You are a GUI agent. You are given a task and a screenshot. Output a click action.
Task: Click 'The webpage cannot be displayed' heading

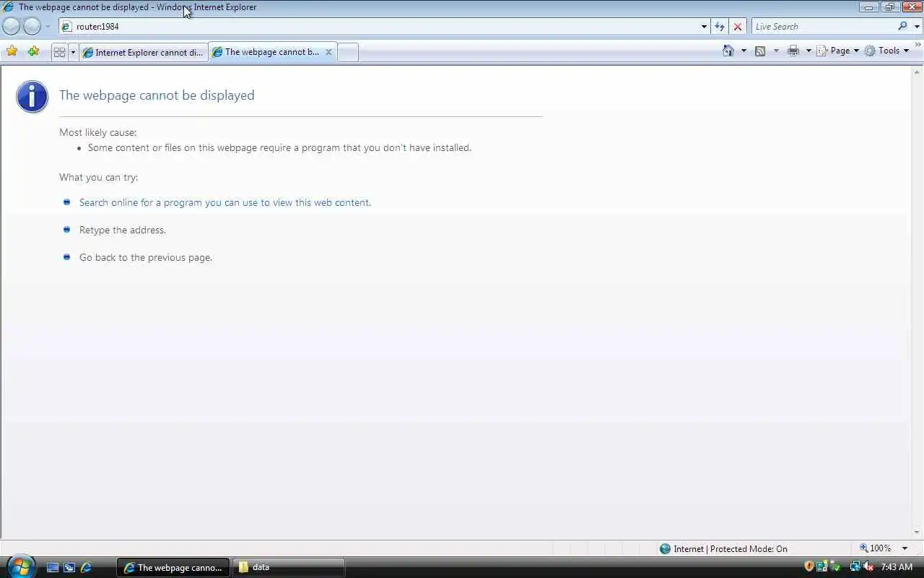(x=157, y=95)
